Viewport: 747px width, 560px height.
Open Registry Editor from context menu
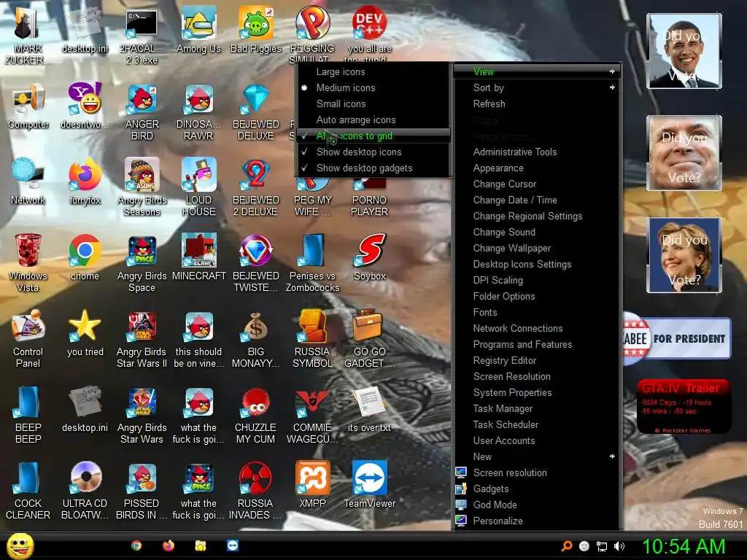pos(536,360)
